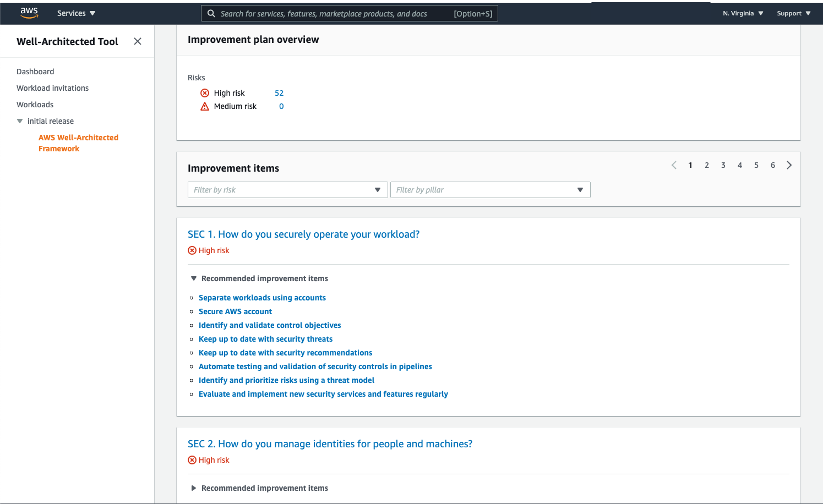Open the Filter by pillar dropdown

490,190
